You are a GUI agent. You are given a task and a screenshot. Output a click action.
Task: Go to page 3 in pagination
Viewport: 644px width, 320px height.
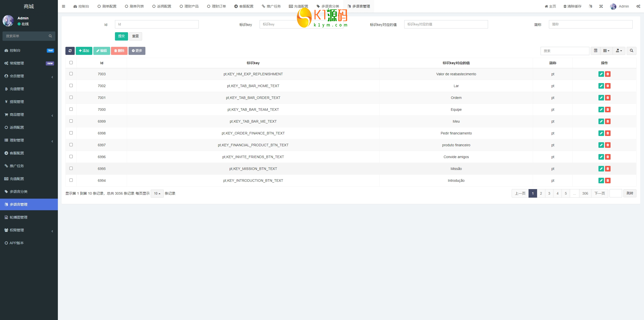549,193
